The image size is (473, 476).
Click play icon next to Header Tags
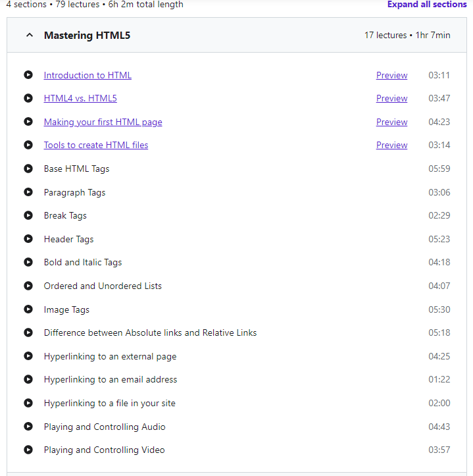pyautogui.click(x=28, y=239)
